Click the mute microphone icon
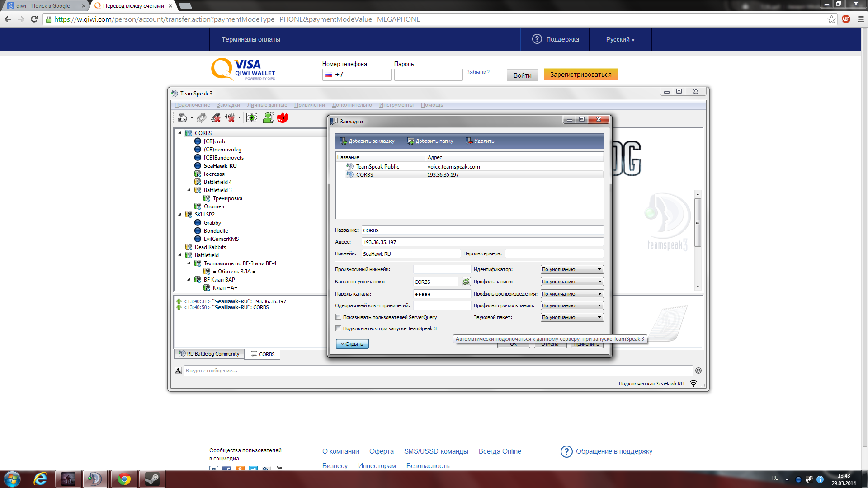 216,117
